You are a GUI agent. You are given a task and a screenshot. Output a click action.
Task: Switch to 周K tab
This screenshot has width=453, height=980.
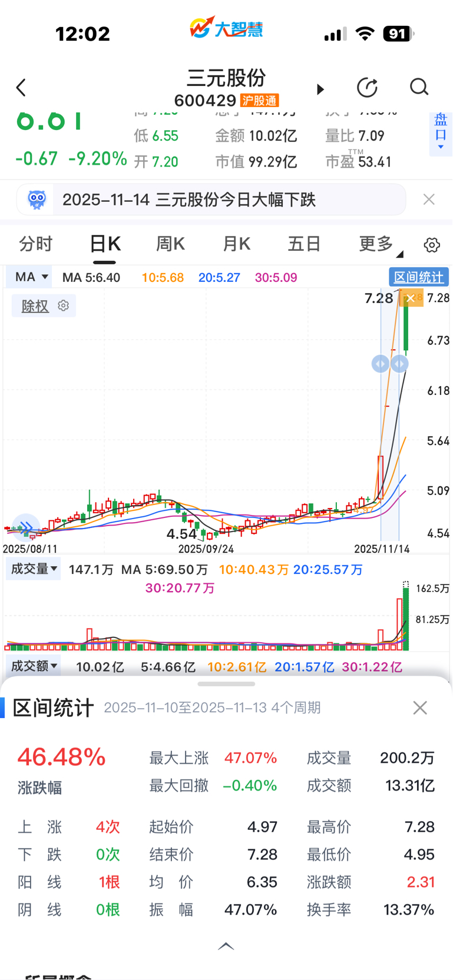click(x=170, y=244)
